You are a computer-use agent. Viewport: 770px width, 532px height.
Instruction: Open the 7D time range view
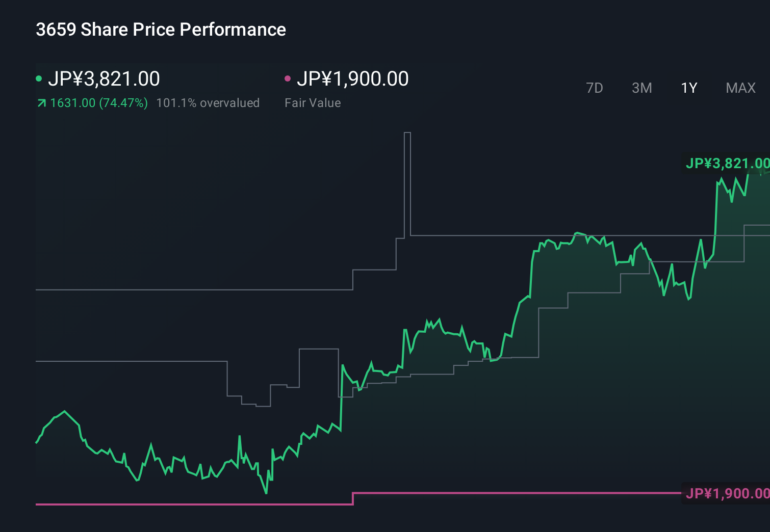click(595, 88)
